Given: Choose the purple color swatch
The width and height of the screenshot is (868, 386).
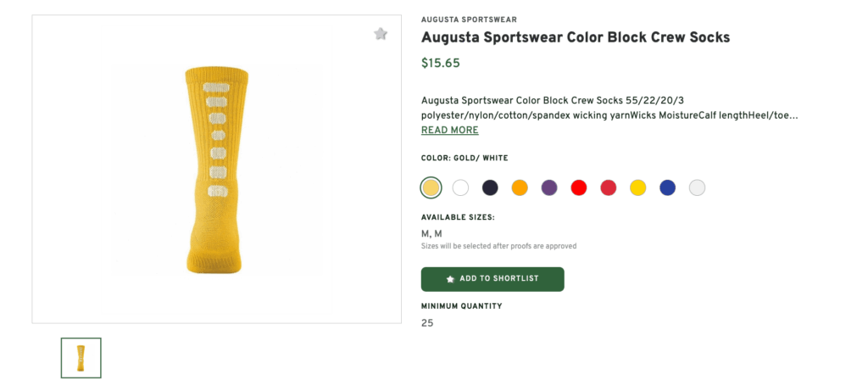Looking at the screenshot, I should pyautogui.click(x=549, y=187).
